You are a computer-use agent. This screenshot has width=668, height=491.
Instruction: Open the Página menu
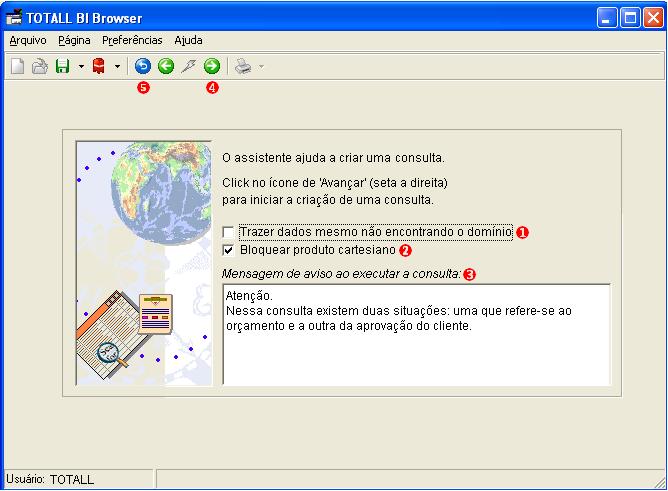tap(74, 40)
